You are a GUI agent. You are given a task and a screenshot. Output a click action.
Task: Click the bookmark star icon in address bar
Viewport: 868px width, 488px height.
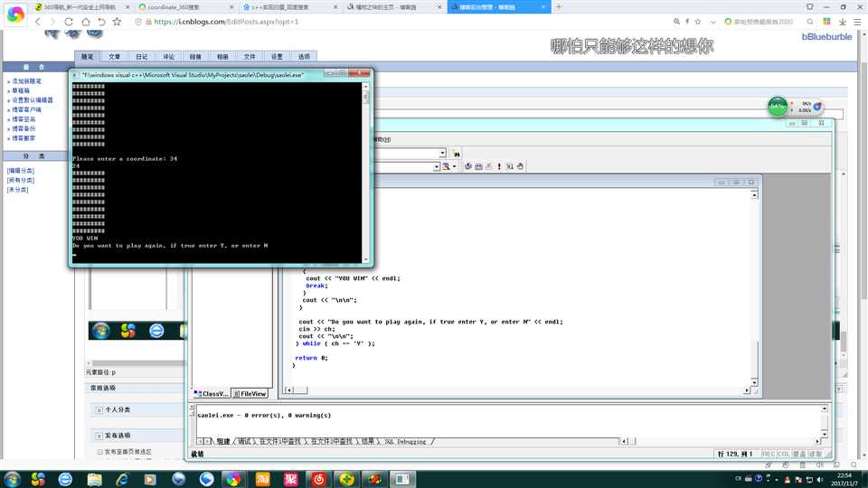698,22
